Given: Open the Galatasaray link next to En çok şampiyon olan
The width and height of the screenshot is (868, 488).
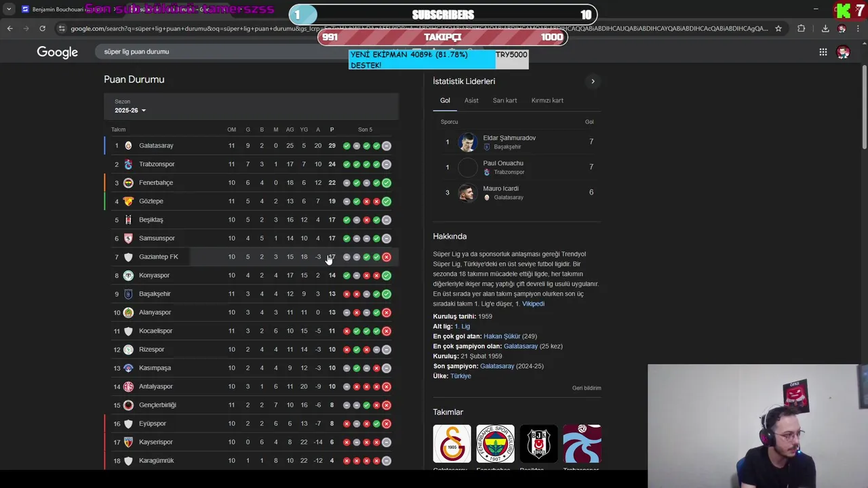Looking at the screenshot, I should point(521,346).
